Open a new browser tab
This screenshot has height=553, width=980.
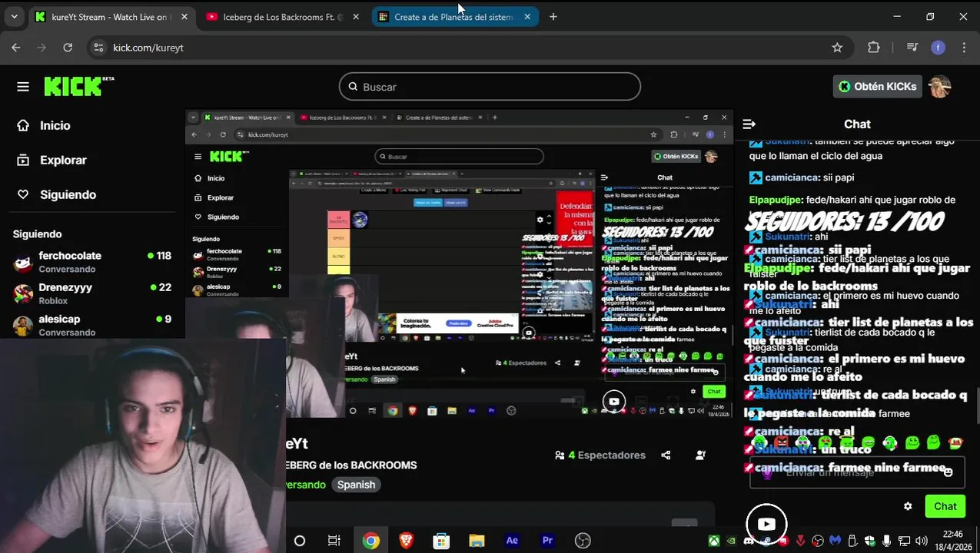553,17
